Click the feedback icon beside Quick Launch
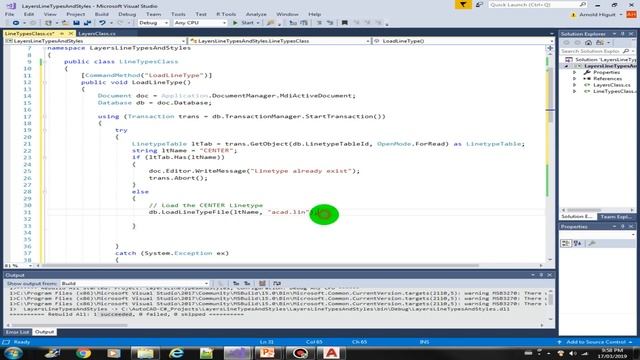The height and width of the screenshot is (360, 640). point(479,5)
